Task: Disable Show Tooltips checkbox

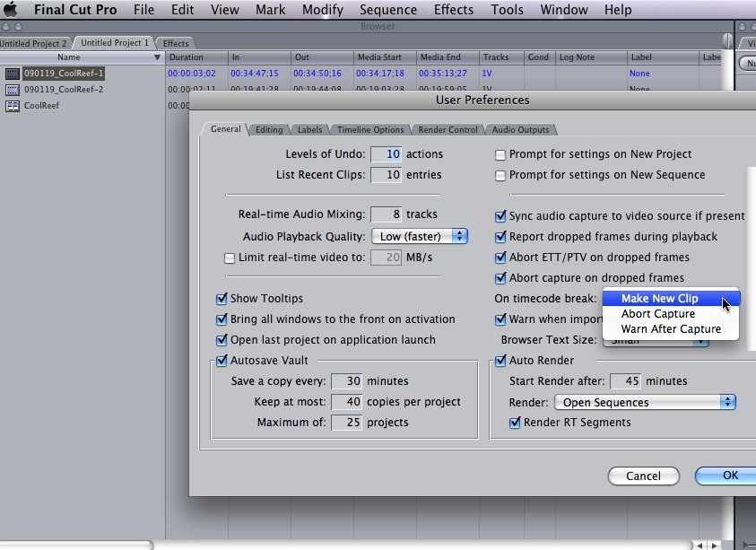Action: tap(222, 299)
